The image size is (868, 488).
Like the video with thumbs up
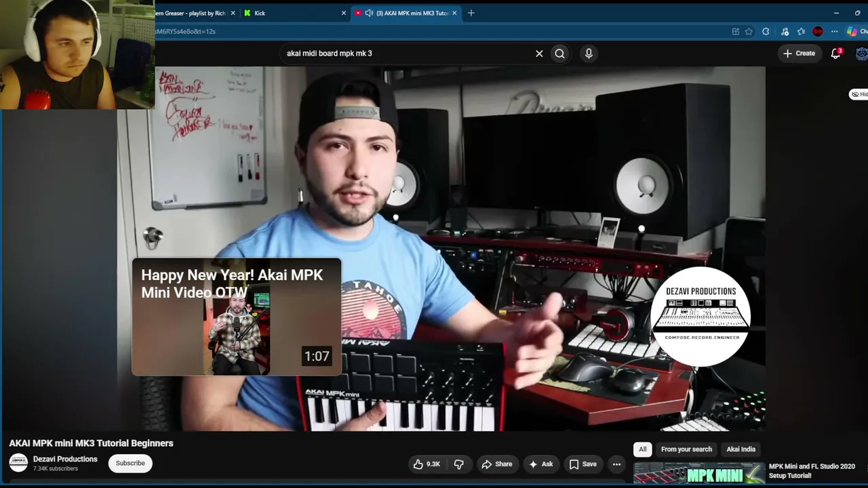pyautogui.click(x=427, y=464)
